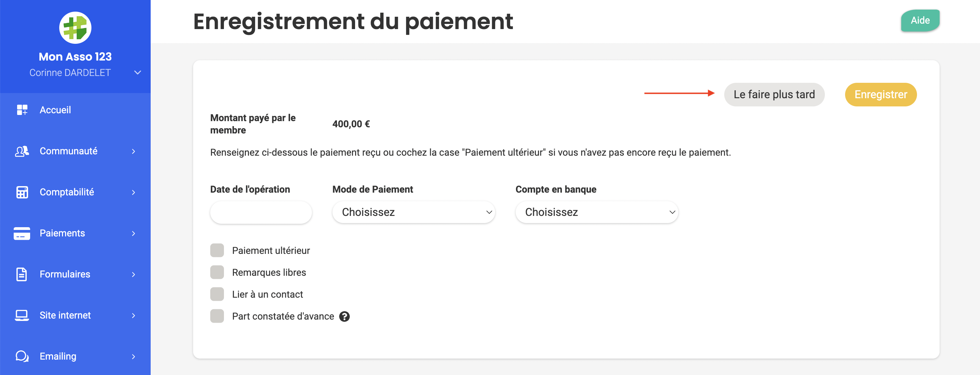Image resolution: width=980 pixels, height=375 pixels.
Task: Click the Emailing chat bubble icon
Action: coord(22,357)
